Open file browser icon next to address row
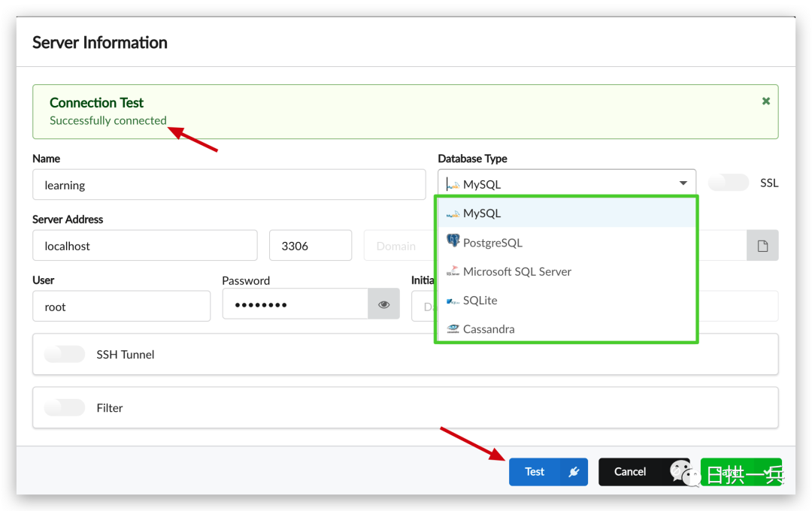Screen dimensions: 812x511 click(x=762, y=246)
